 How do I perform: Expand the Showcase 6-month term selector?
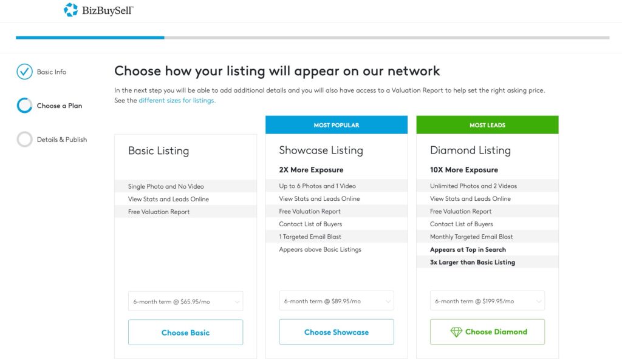coord(337,301)
